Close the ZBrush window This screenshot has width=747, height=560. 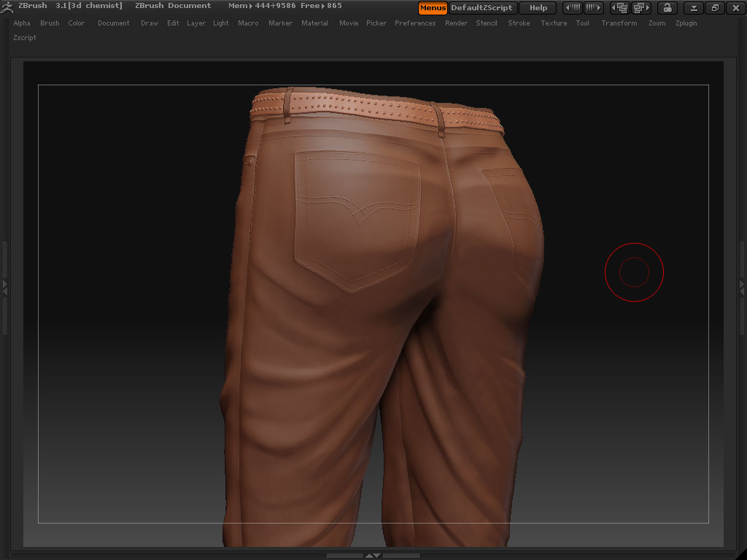coord(736,7)
